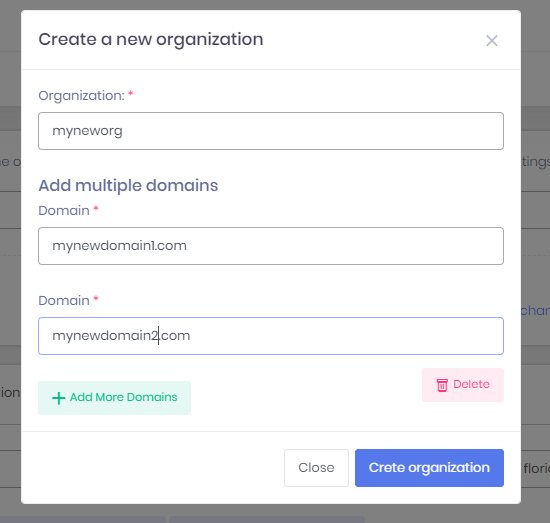This screenshot has height=523, width=550.
Task: Click the first Domain label
Action: click(64, 210)
